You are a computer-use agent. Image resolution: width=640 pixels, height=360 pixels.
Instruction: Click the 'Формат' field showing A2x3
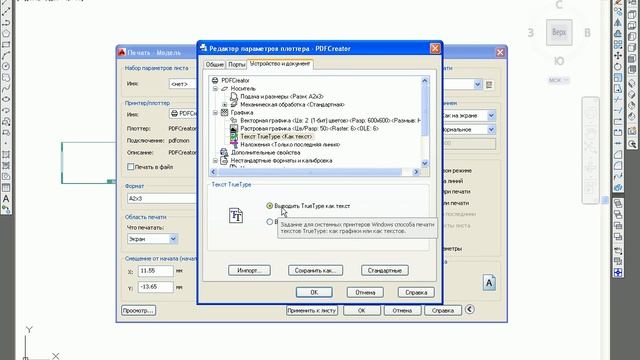tap(162, 198)
